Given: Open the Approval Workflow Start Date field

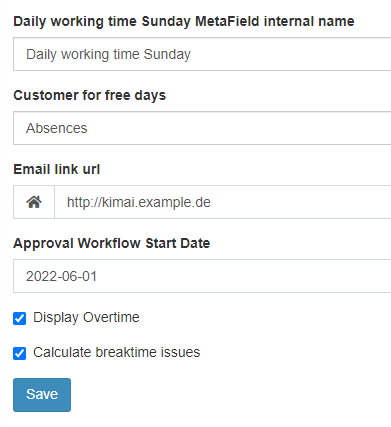Looking at the screenshot, I should click(202, 276).
